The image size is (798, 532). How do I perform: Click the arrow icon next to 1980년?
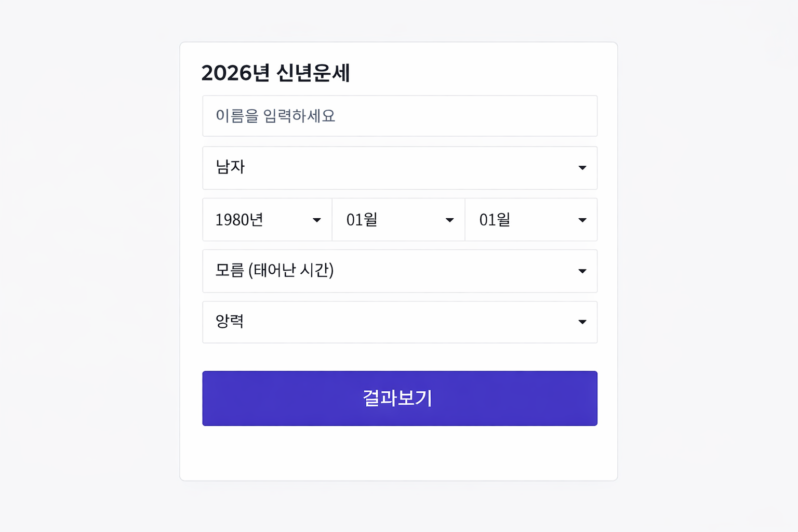[316, 220]
